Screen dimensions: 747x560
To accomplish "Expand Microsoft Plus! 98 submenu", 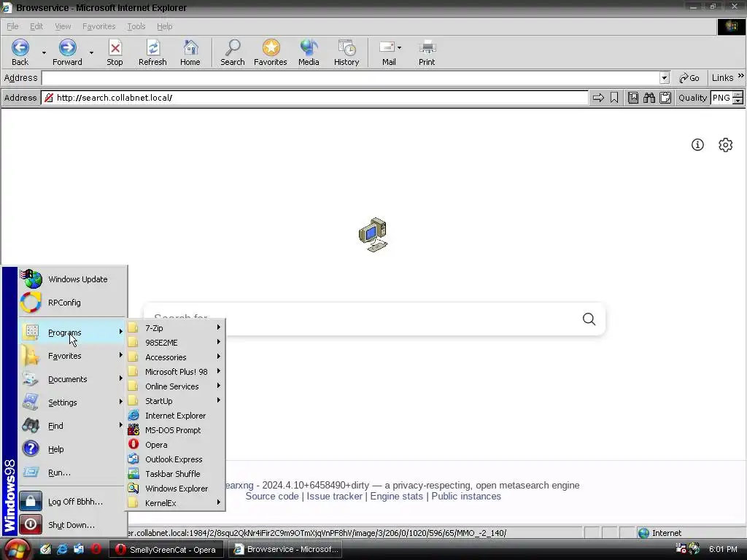I will click(175, 372).
